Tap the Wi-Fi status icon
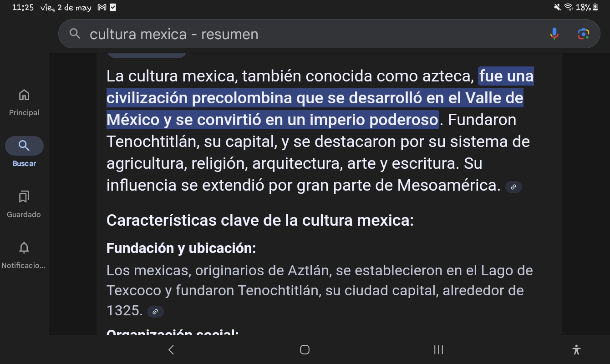Image resolution: width=610 pixels, height=364 pixels. coord(568,7)
